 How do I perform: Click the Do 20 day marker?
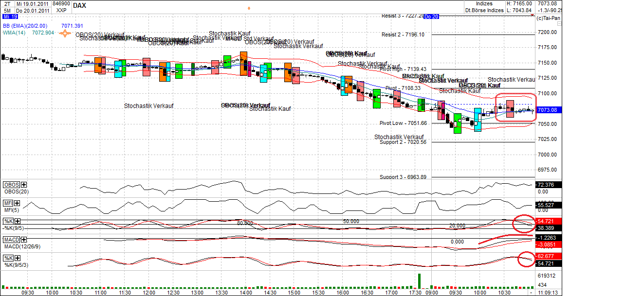pos(431,17)
